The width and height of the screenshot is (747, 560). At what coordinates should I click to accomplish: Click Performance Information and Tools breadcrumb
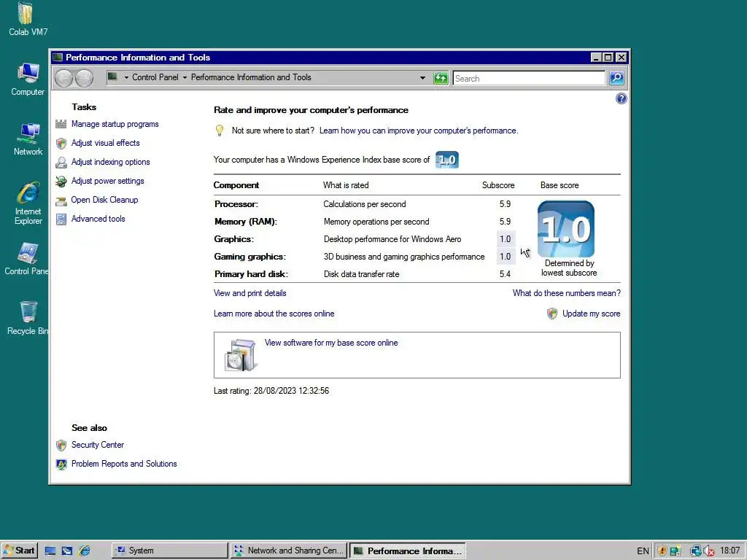coord(251,77)
